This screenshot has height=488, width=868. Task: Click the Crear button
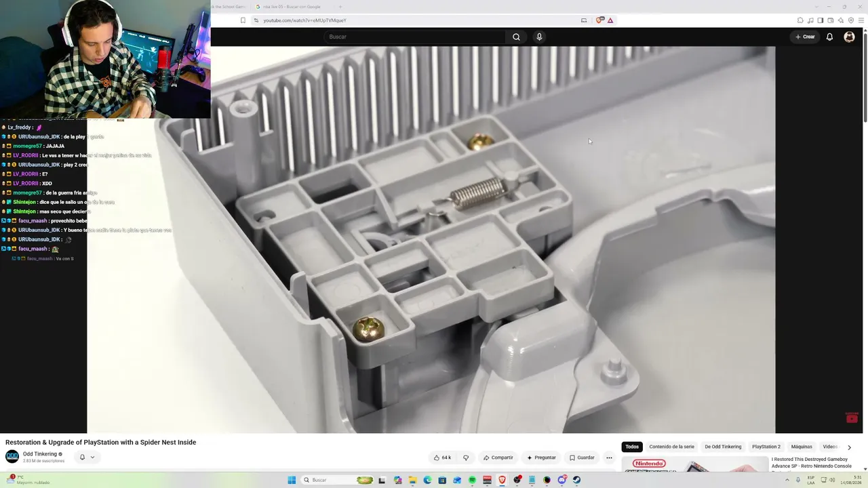click(x=805, y=37)
